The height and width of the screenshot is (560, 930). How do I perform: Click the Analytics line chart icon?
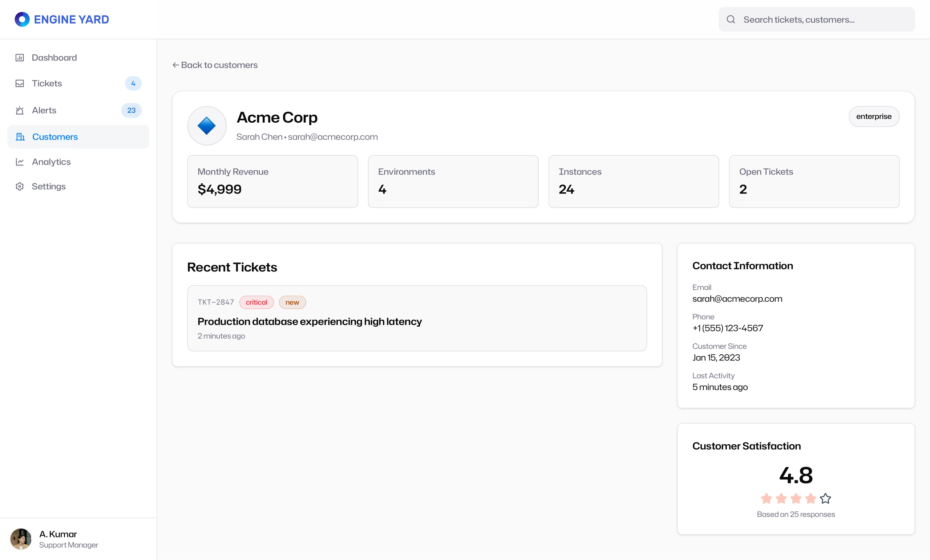coord(20,162)
